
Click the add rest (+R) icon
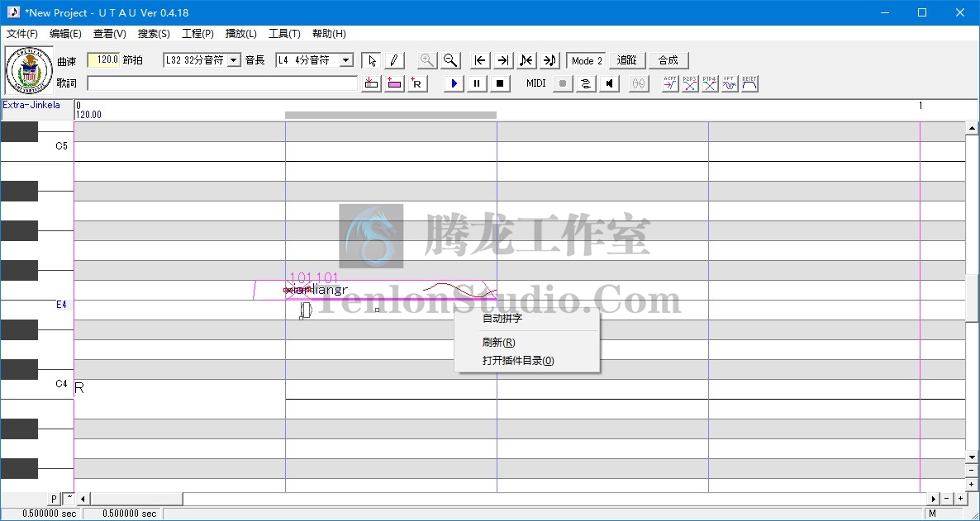pos(417,83)
